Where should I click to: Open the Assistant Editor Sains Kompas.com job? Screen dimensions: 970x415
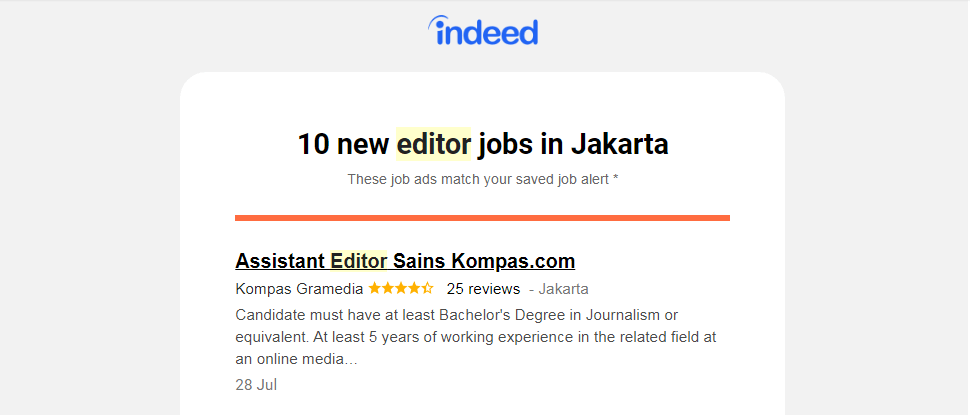click(x=404, y=261)
